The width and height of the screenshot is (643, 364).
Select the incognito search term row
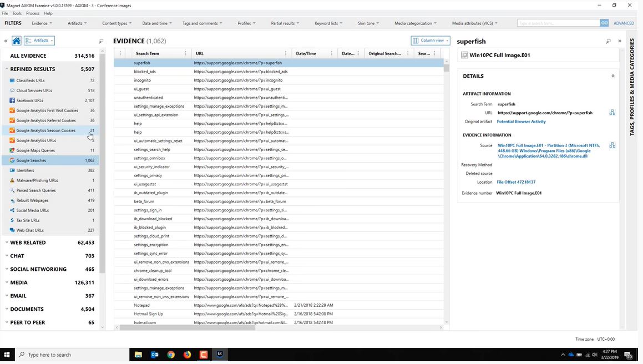click(x=279, y=80)
